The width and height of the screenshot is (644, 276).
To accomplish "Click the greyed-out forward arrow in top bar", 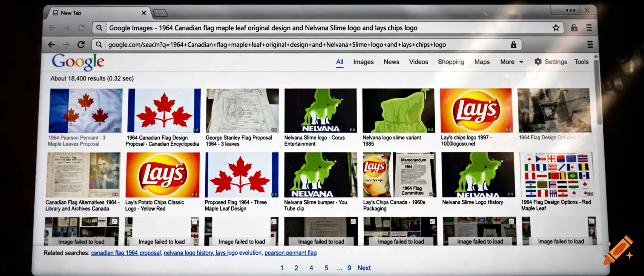I will pyautogui.click(x=67, y=28).
